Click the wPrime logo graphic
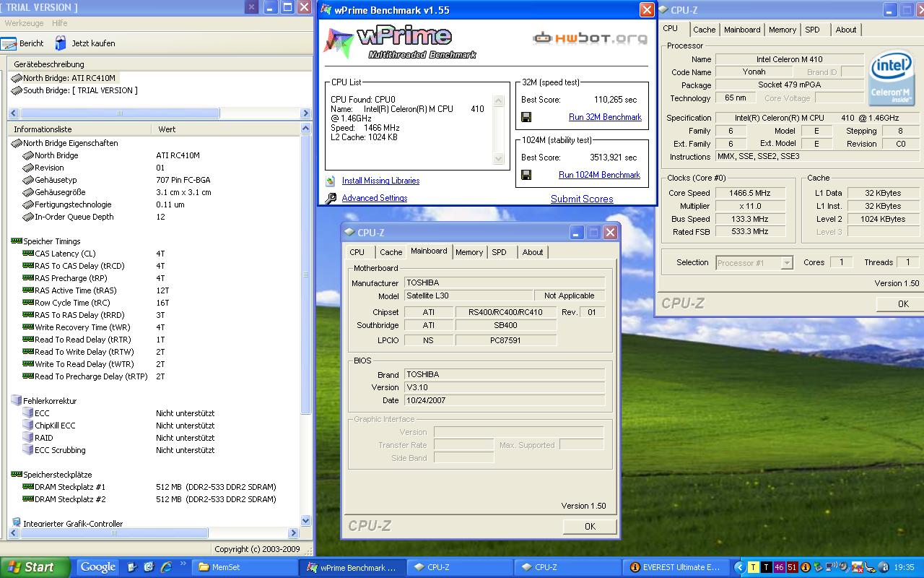924x578 pixels. tap(399, 43)
